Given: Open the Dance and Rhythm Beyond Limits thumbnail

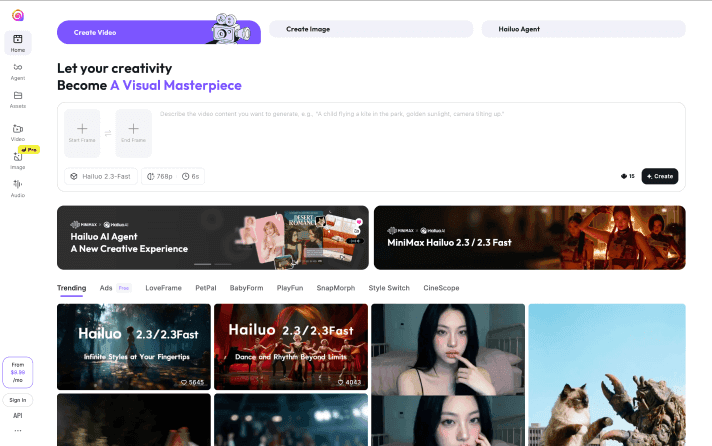Looking at the screenshot, I should pyautogui.click(x=291, y=347).
